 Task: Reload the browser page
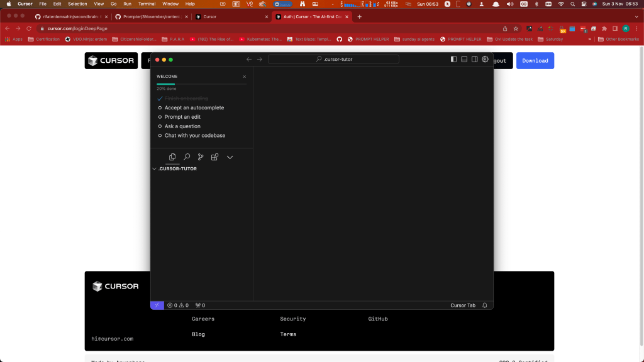(29, 29)
